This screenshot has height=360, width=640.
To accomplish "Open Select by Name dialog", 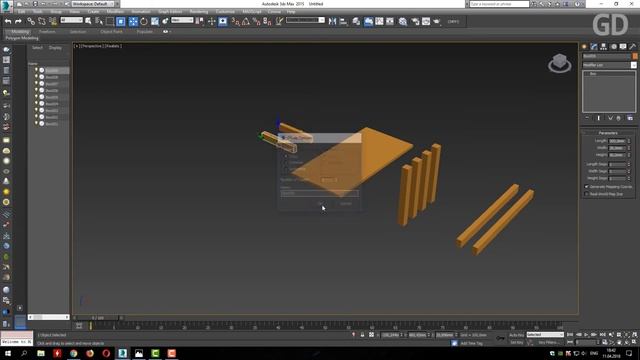I will (99, 21).
